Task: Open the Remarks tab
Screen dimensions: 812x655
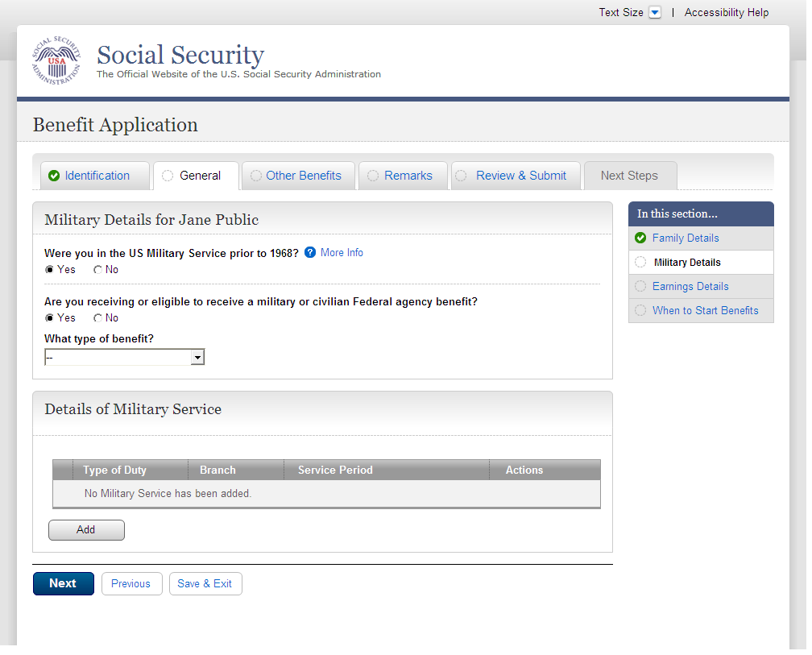Action: [408, 176]
